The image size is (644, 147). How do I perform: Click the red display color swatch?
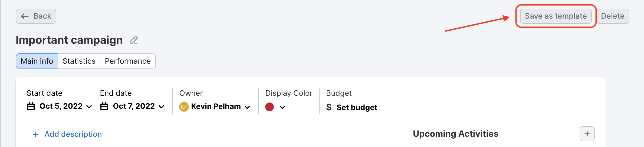click(x=270, y=107)
